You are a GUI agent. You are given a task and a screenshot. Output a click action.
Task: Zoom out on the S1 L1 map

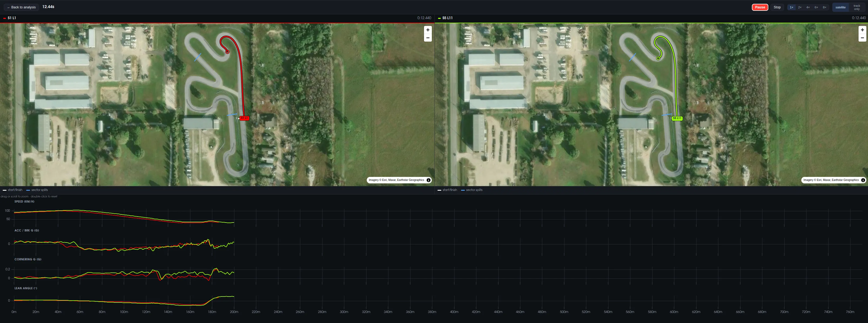(428, 38)
